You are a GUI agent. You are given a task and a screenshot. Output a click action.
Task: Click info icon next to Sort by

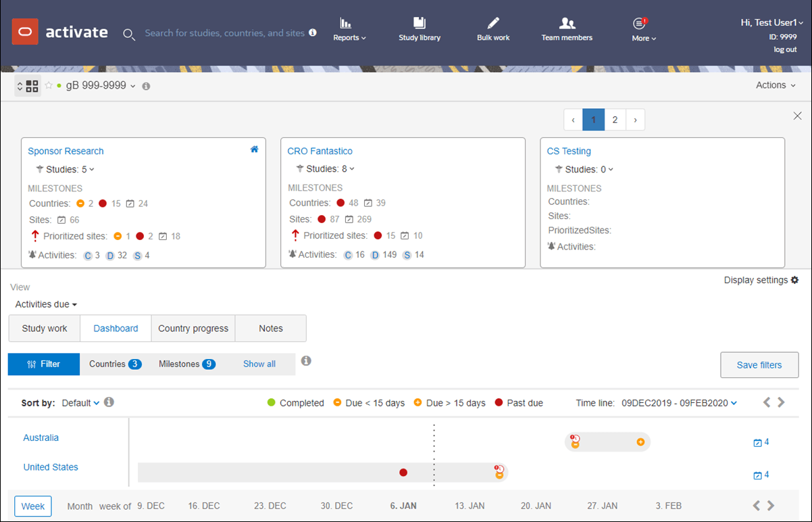pyautogui.click(x=109, y=402)
